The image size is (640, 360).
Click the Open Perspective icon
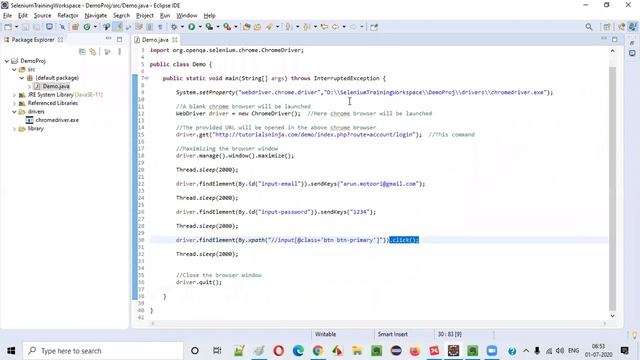pyautogui.click(x=607, y=27)
